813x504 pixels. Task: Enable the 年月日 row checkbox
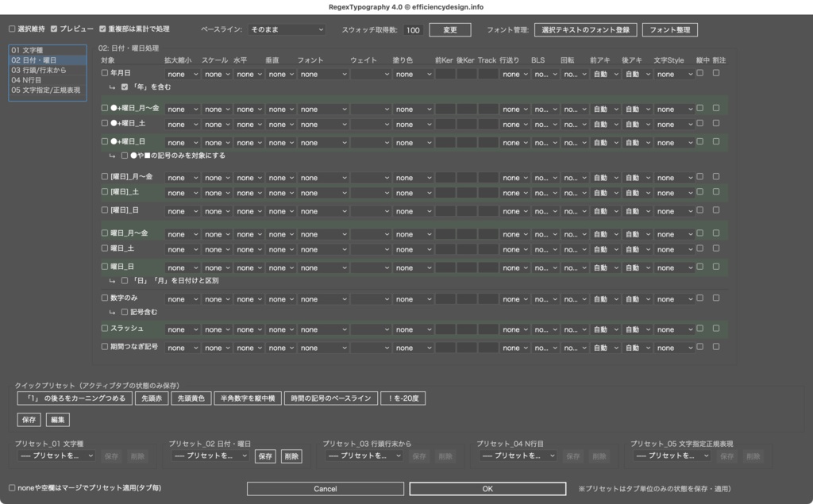pyautogui.click(x=105, y=73)
